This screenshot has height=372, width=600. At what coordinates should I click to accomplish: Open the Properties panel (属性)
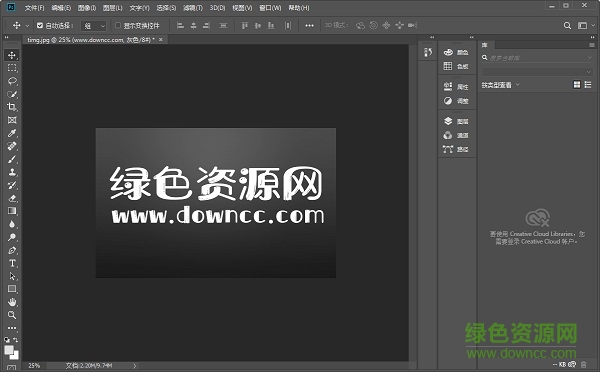coord(456,87)
